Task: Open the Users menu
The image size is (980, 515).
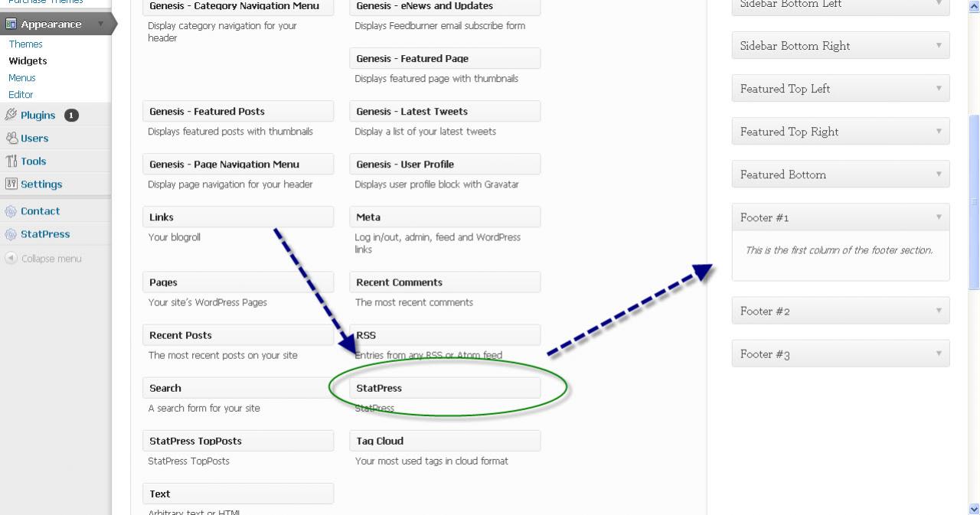Action: coord(34,139)
